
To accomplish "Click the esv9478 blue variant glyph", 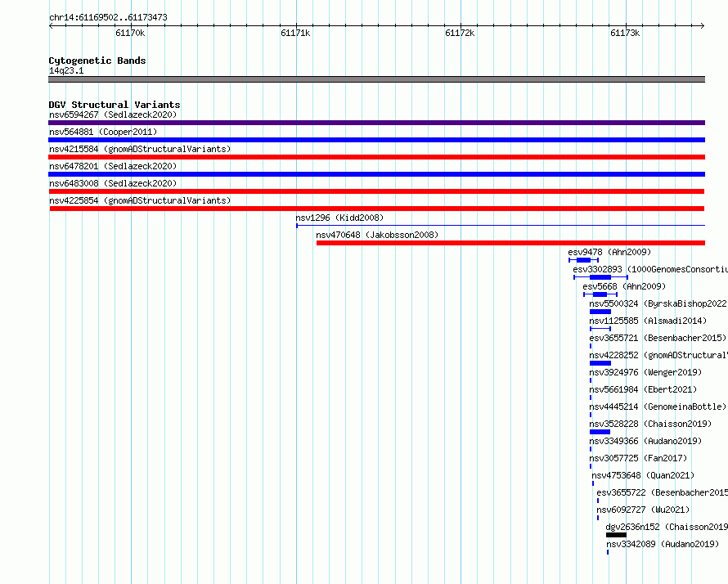I will pos(583,260).
